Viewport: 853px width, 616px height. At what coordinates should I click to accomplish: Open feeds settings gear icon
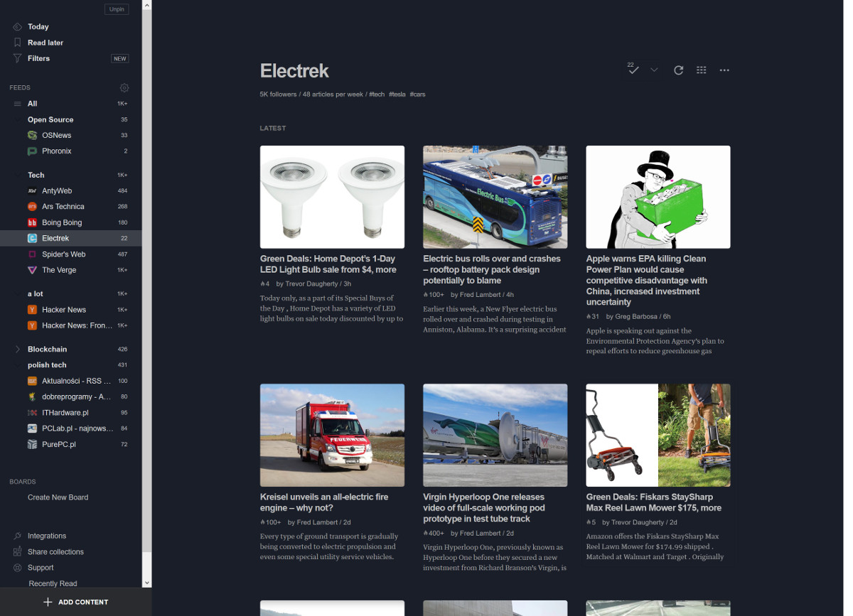tap(124, 88)
